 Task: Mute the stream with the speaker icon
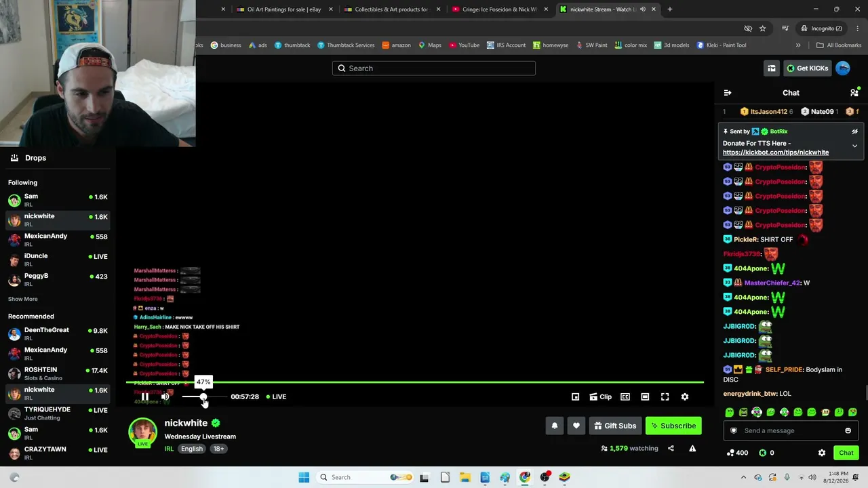point(165,396)
